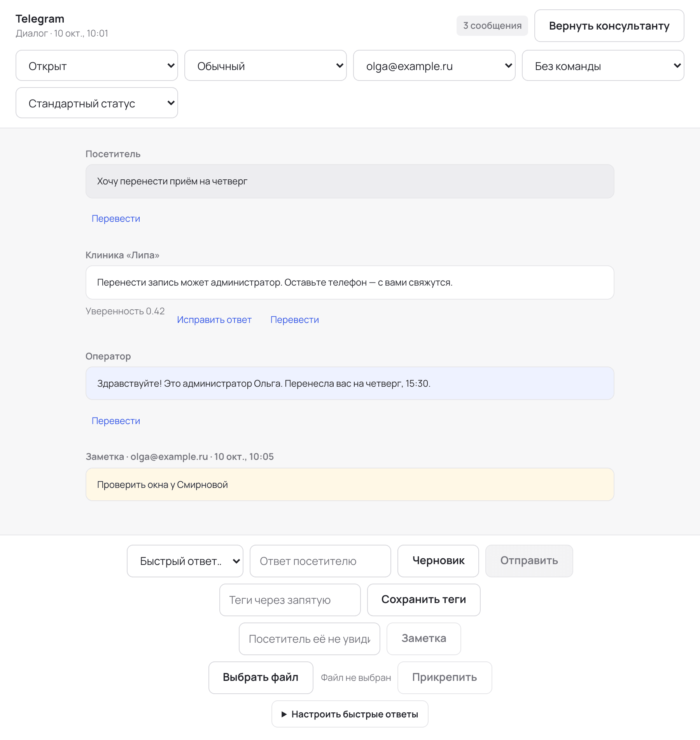Viewport: 700px width, 740px height.
Task: Click the 'Оператор' sender label
Action: pyautogui.click(x=108, y=356)
